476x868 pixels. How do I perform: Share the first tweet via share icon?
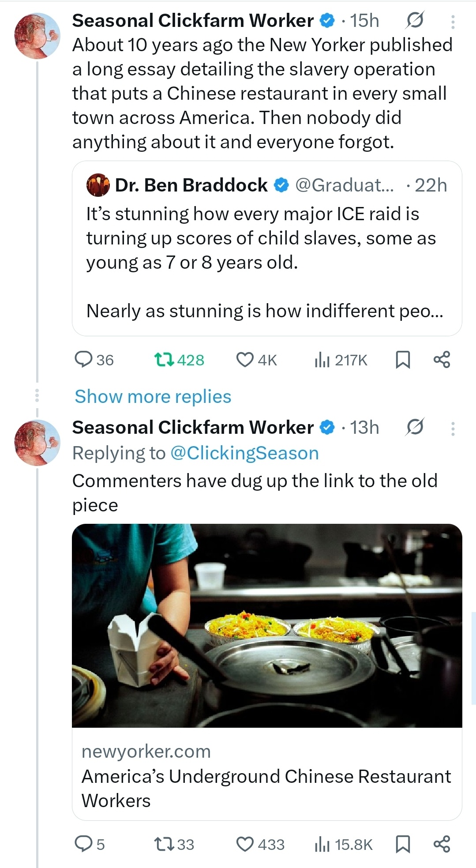pos(442,360)
